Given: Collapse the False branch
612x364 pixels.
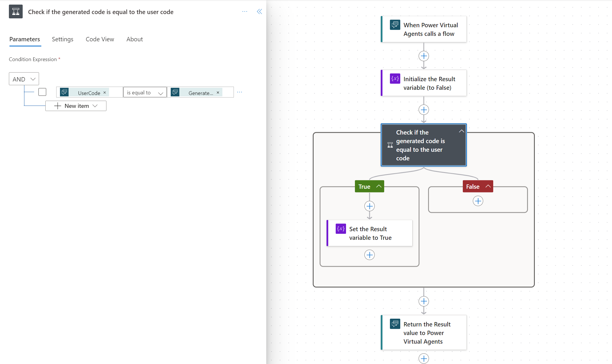Looking at the screenshot, I should (488, 186).
